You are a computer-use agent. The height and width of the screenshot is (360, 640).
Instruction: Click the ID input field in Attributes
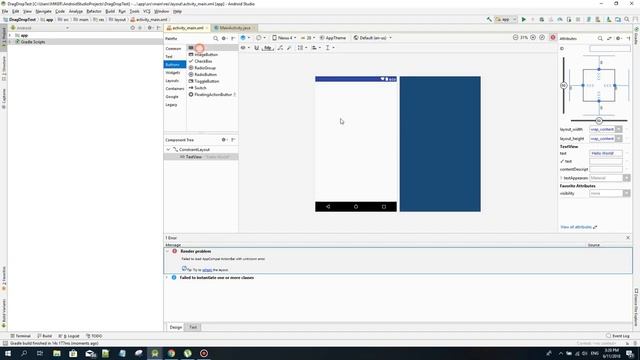(x=610, y=49)
